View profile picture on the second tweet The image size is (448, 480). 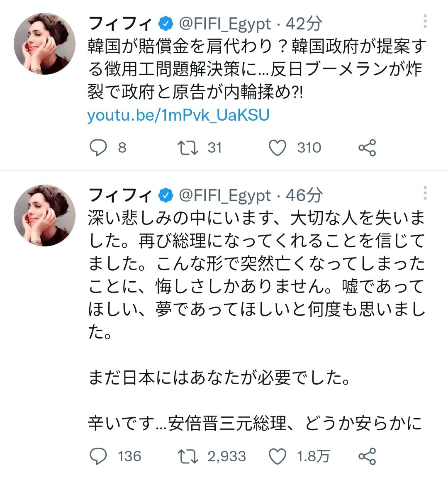coord(45,215)
